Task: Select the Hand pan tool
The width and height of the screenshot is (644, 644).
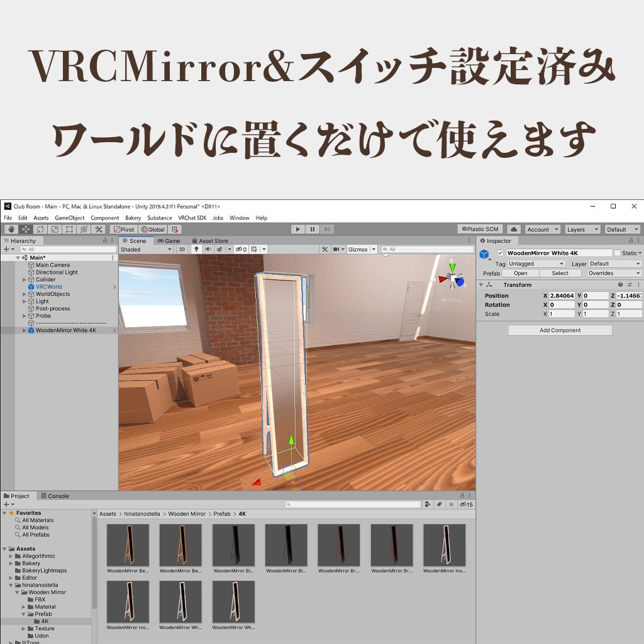Action: click(x=11, y=229)
